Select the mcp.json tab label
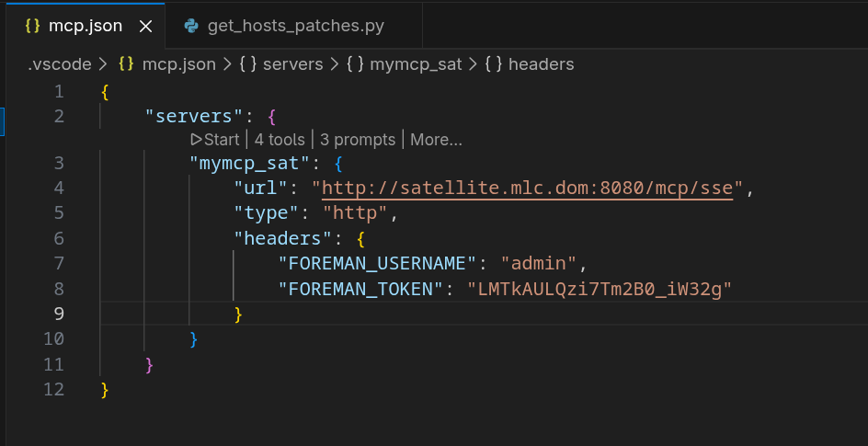The image size is (868, 446). point(85,26)
